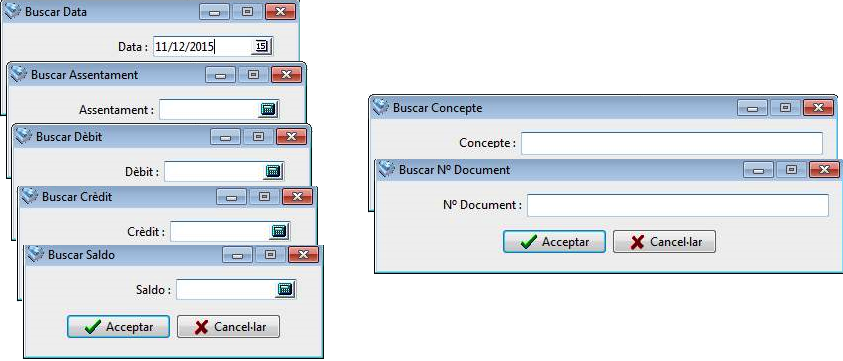Click Acceptar in the Buscar Nº Document window
The image size is (843, 361).
pos(554,242)
